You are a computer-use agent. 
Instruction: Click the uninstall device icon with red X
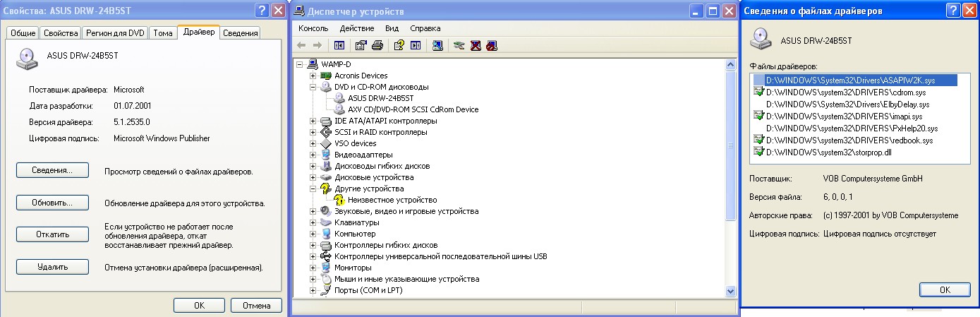[476, 46]
